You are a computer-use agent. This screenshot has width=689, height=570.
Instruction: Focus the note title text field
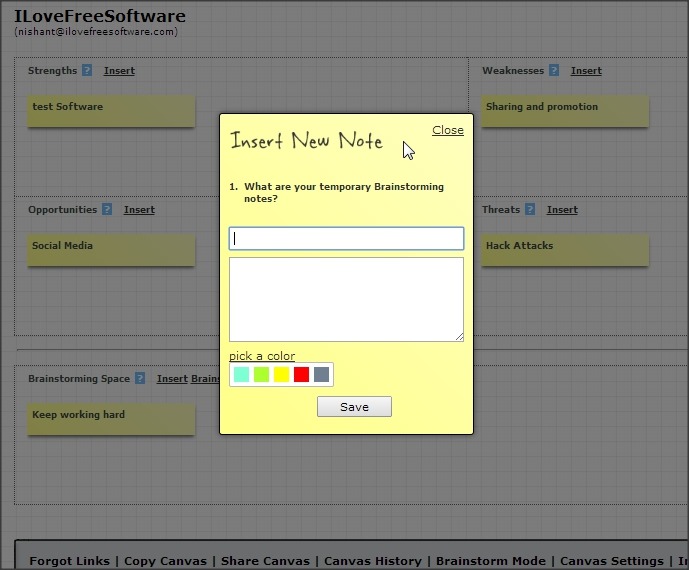(x=346, y=238)
